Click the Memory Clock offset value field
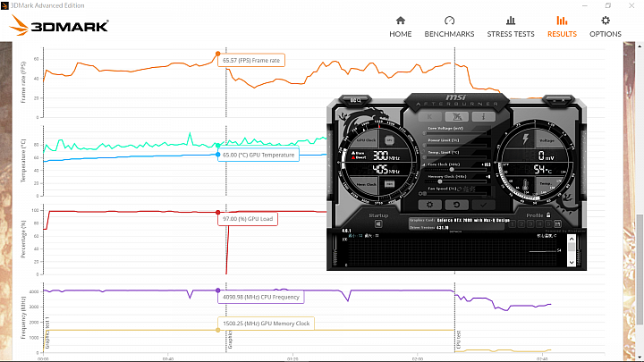Image resolution: width=644 pixels, height=362 pixels. pos(487,176)
